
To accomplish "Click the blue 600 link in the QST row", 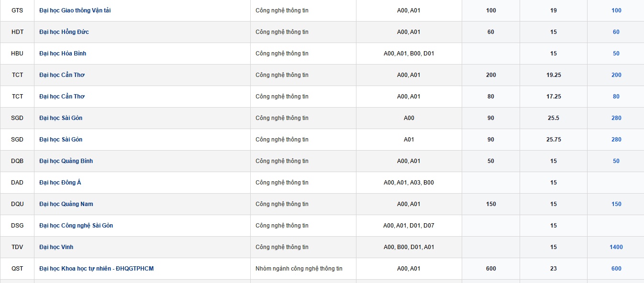I will coord(616,269).
